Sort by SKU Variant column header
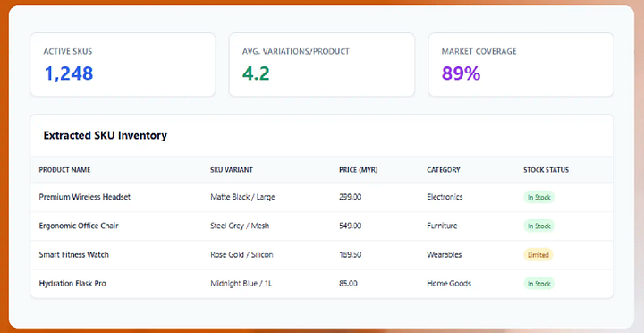The width and height of the screenshot is (644, 333). coord(232,170)
